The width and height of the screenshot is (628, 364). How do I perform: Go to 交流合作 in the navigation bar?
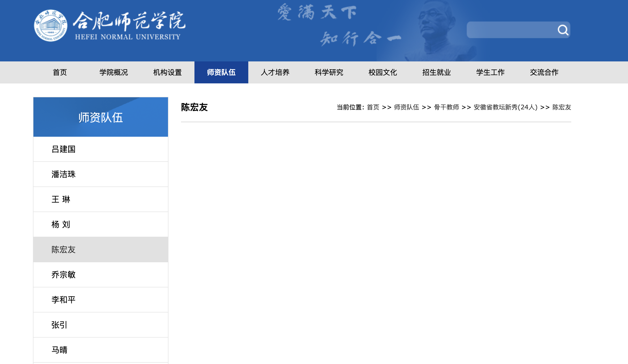coord(544,72)
